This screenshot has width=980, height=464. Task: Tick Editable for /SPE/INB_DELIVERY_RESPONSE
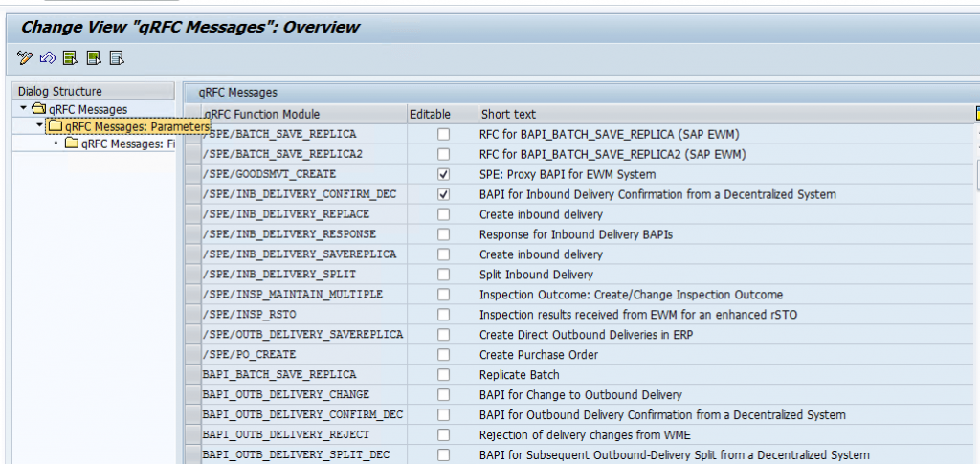tap(443, 234)
